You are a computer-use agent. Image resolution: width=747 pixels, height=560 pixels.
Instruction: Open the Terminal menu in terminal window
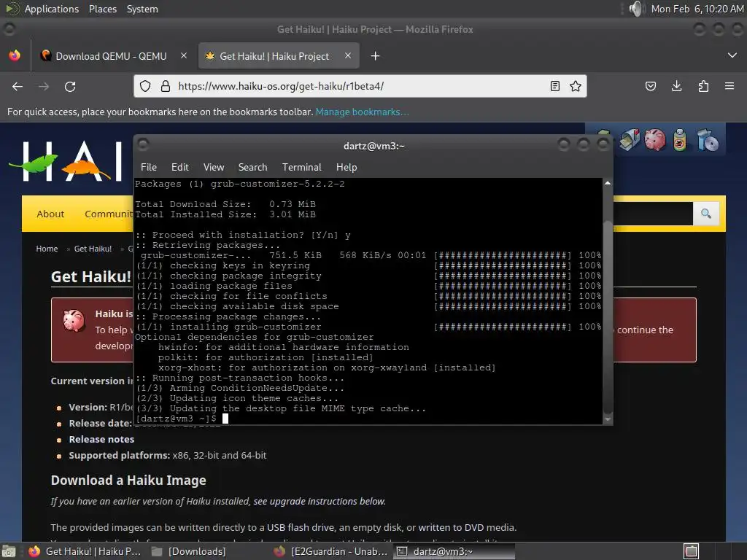(x=301, y=167)
